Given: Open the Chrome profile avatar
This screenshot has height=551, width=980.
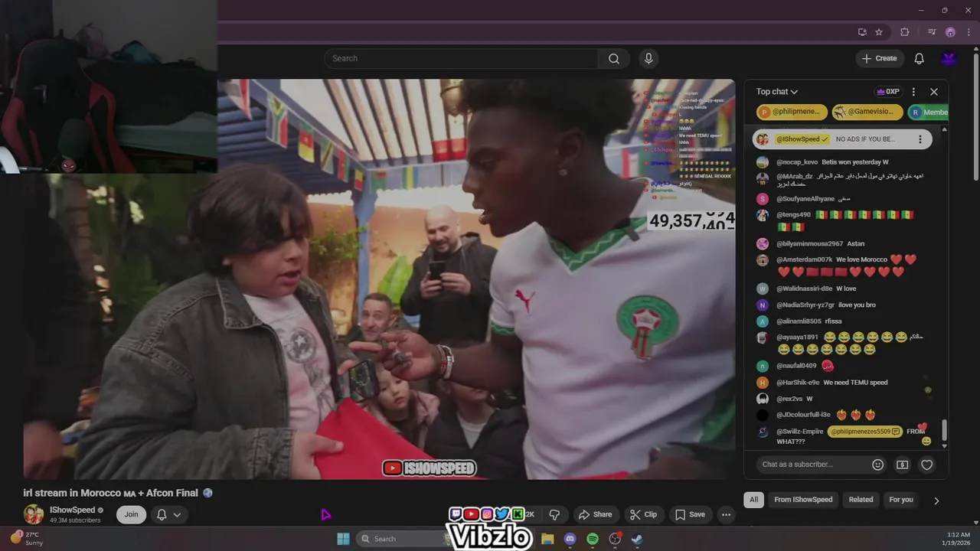Looking at the screenshot, I should 950,32.
